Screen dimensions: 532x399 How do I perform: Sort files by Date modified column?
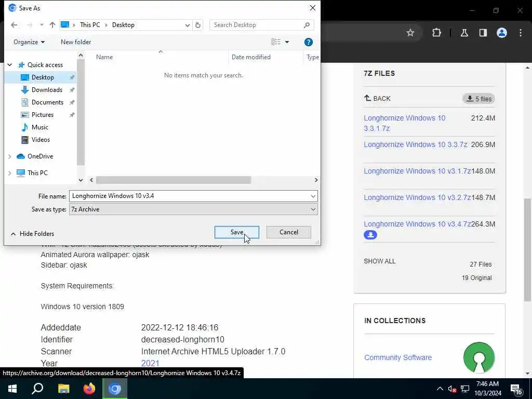251,57
